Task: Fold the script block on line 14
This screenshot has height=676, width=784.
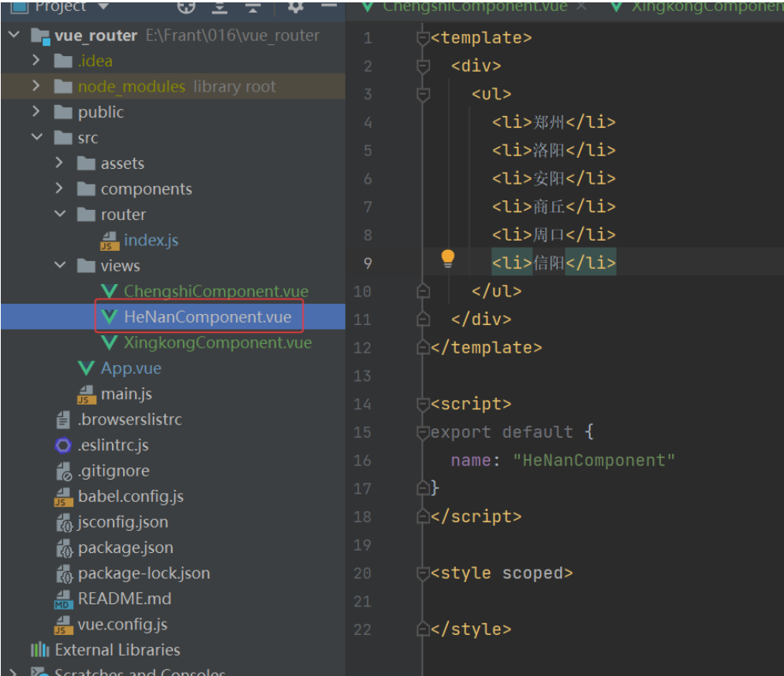Action: (423, 404)
